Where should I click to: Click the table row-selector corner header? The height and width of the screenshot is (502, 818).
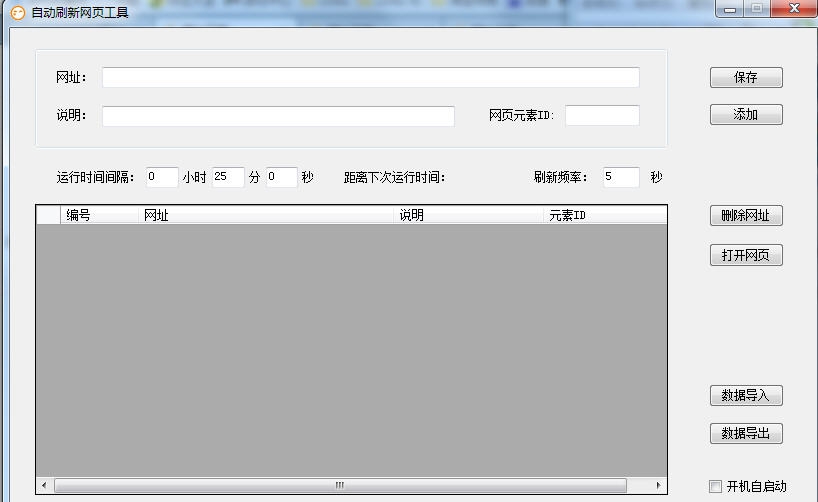49,215
